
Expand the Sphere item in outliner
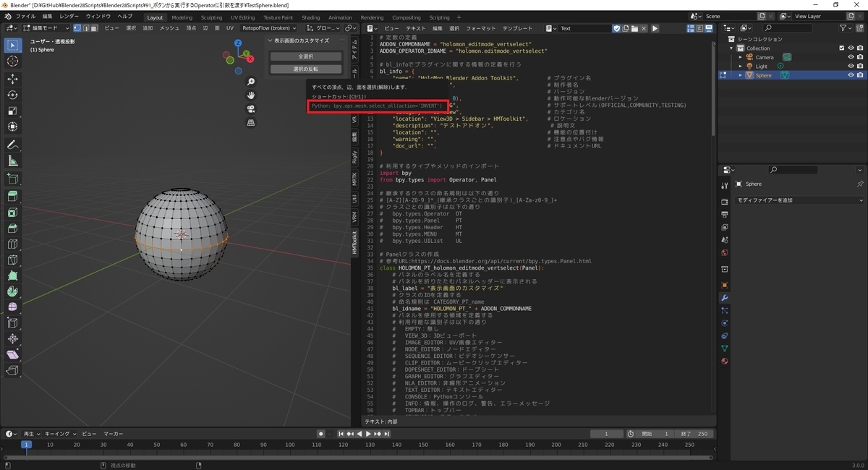click(x=741, y=75)
